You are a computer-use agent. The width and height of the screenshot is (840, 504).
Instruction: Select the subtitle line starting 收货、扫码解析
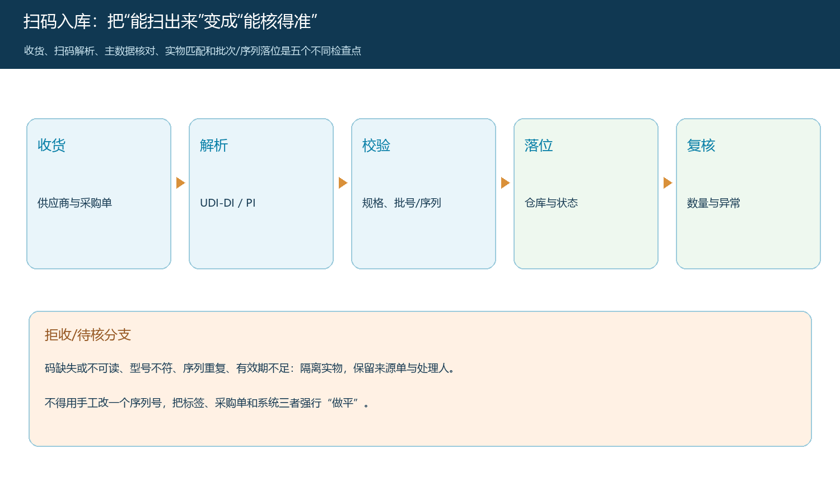(x=193, y=51)
